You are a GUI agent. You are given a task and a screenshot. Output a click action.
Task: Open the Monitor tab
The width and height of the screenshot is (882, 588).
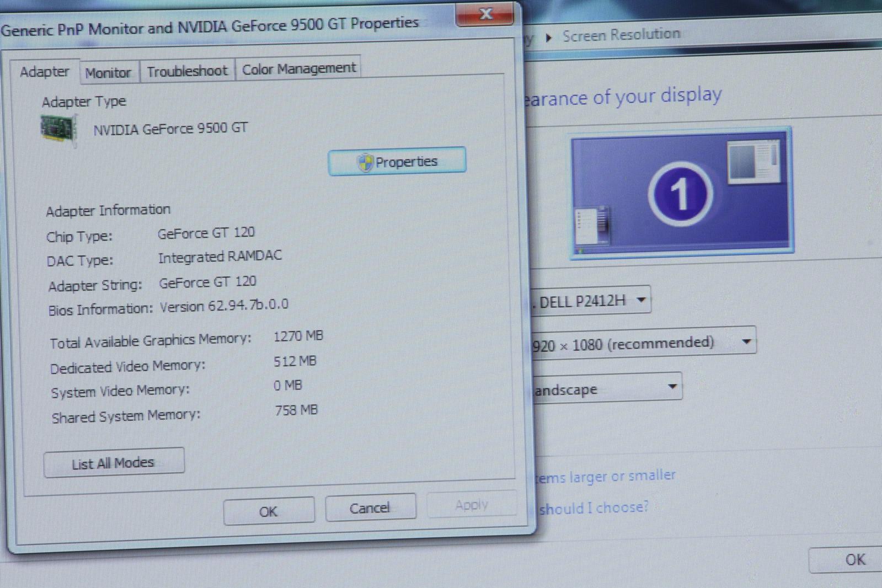(108, 72)
